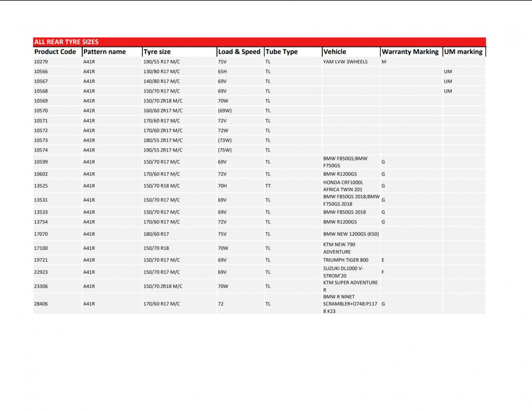Viewport: 532px width, 411px height.
Task: Select the 'Vehicle' column header
Action: point(335,52)
